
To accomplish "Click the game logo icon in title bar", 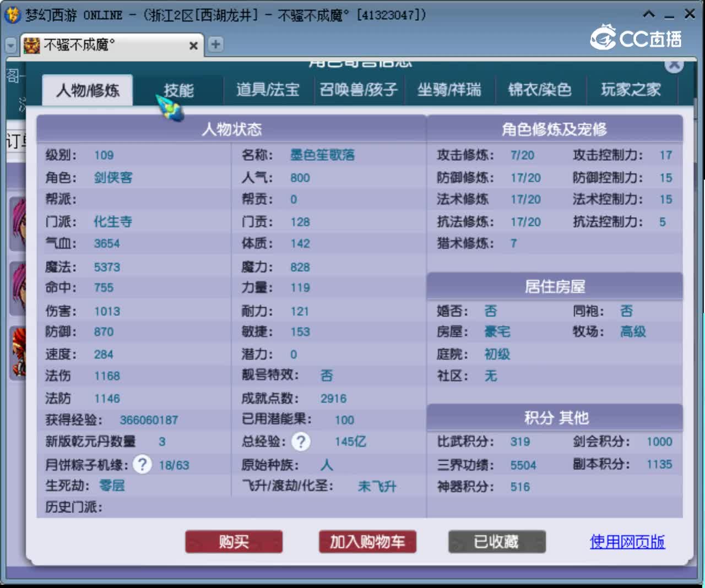I will tap(12, 15).
